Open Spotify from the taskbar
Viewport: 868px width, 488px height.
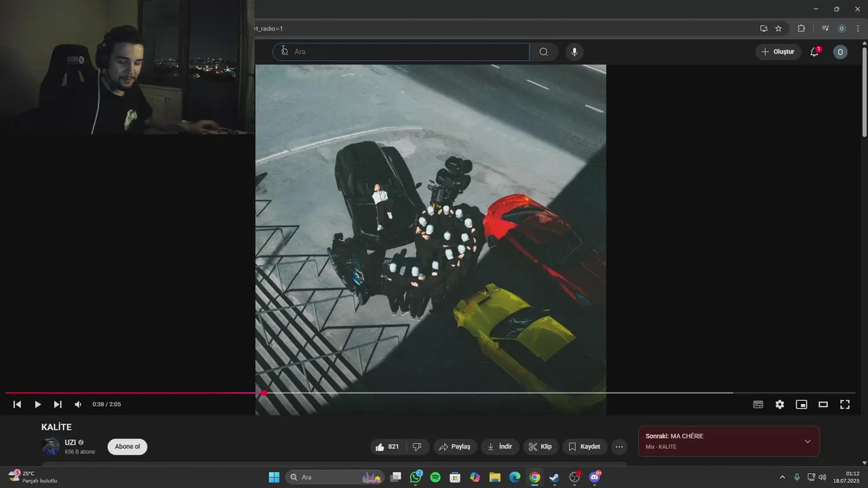coord(435,477)
